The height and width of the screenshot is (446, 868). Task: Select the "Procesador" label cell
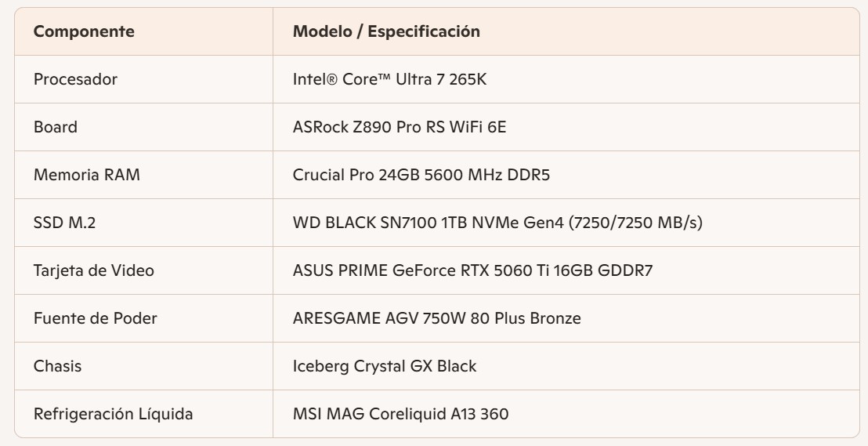tap(75, 79)
